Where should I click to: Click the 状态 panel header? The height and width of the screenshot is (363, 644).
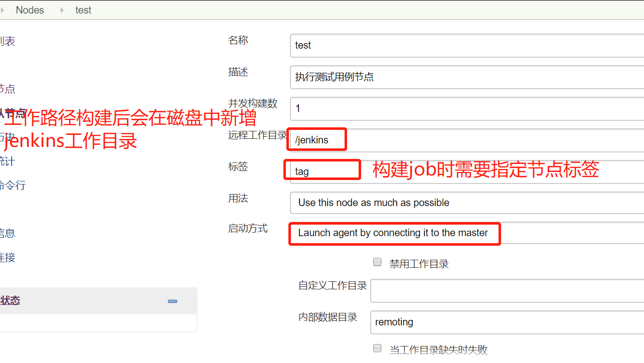98,301
